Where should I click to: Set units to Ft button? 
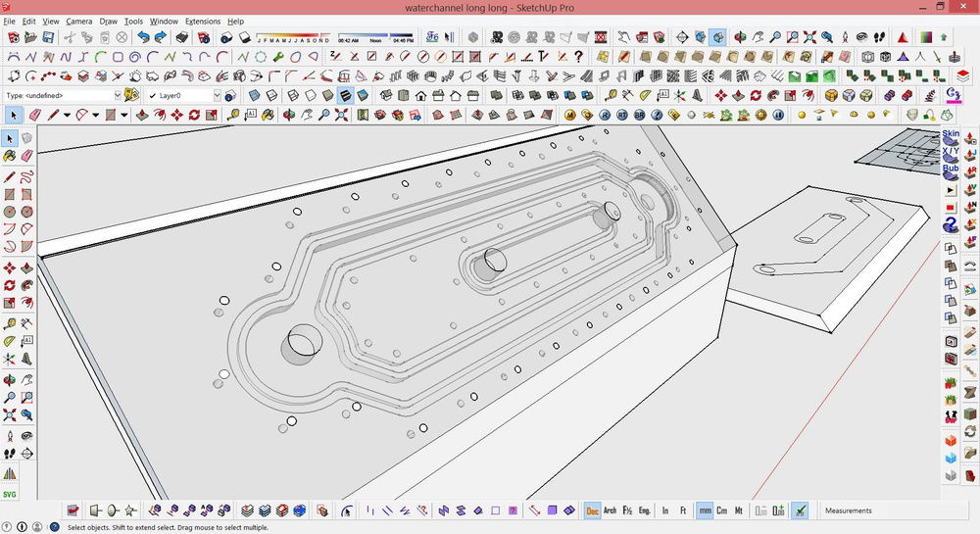point(682,510)
